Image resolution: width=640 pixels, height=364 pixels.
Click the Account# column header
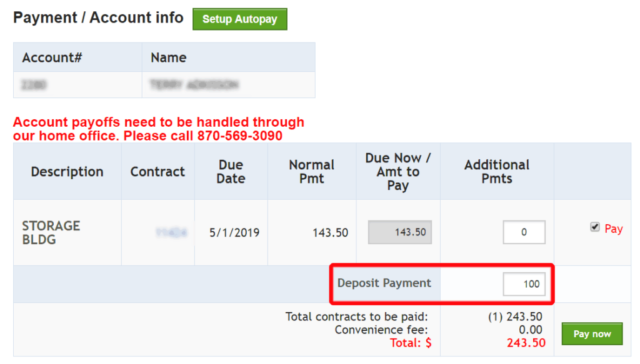[x=52, y=57]
